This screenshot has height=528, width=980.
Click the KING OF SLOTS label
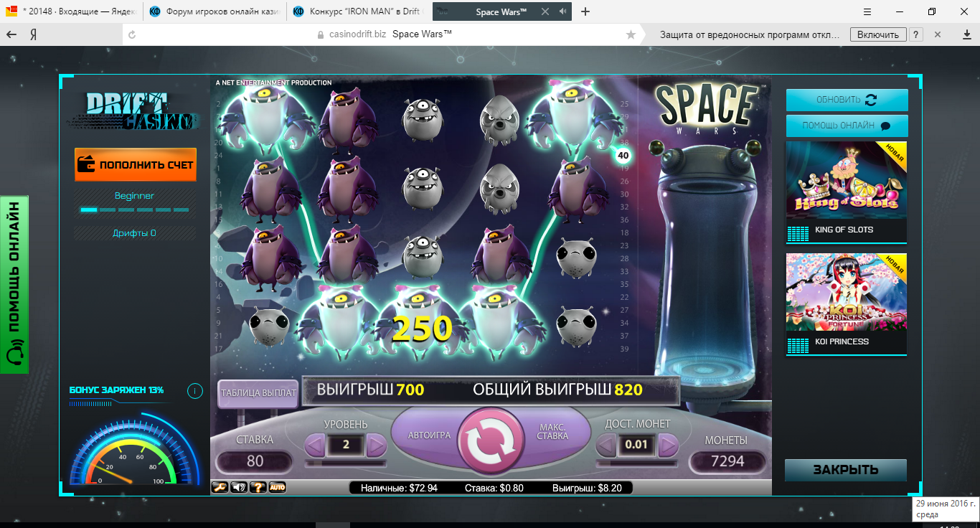coord(844,230)
